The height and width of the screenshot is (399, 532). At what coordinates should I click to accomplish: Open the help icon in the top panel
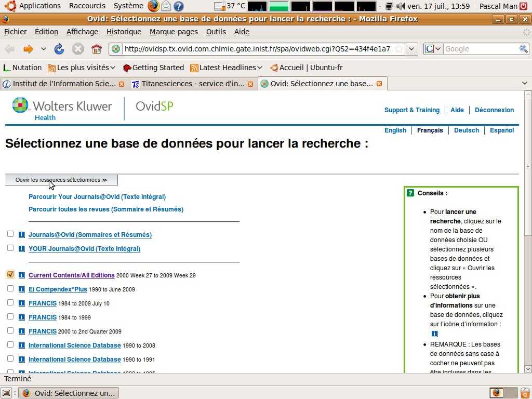point(179,6)
